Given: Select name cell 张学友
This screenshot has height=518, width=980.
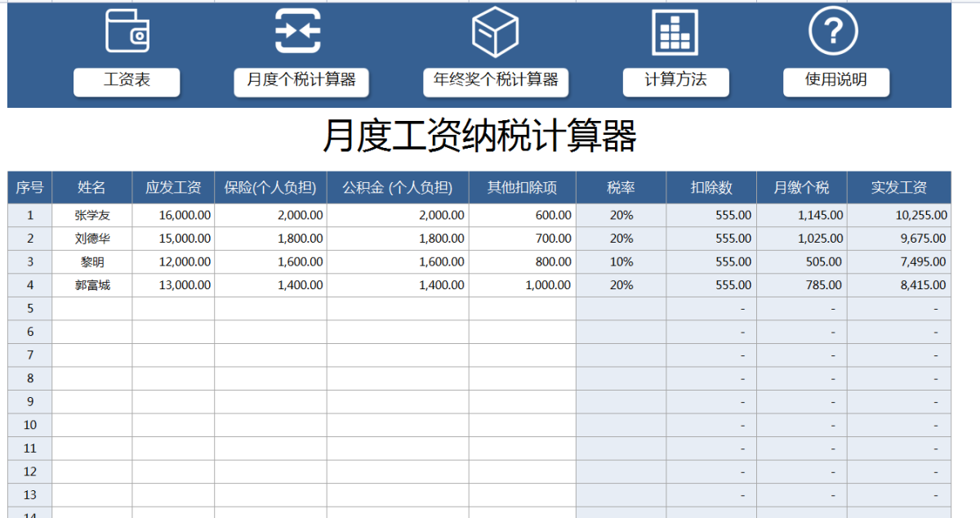Looking at the screenshot, I should point(92,215).
